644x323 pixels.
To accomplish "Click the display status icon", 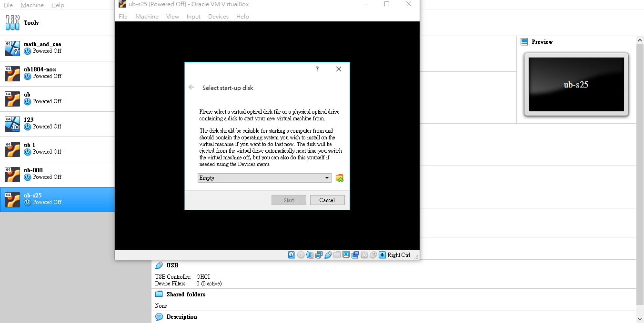I will pyautogui.click(x=346, y=255).
